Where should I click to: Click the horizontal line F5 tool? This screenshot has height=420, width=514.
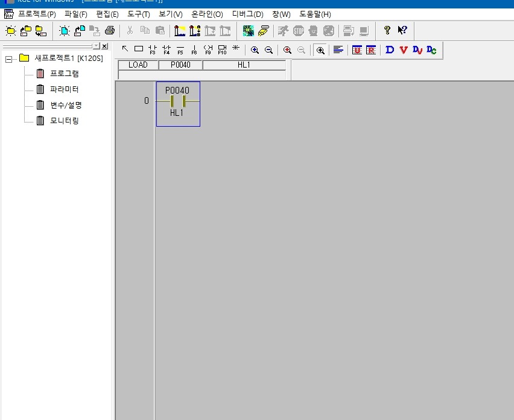[x=180, y=50]
